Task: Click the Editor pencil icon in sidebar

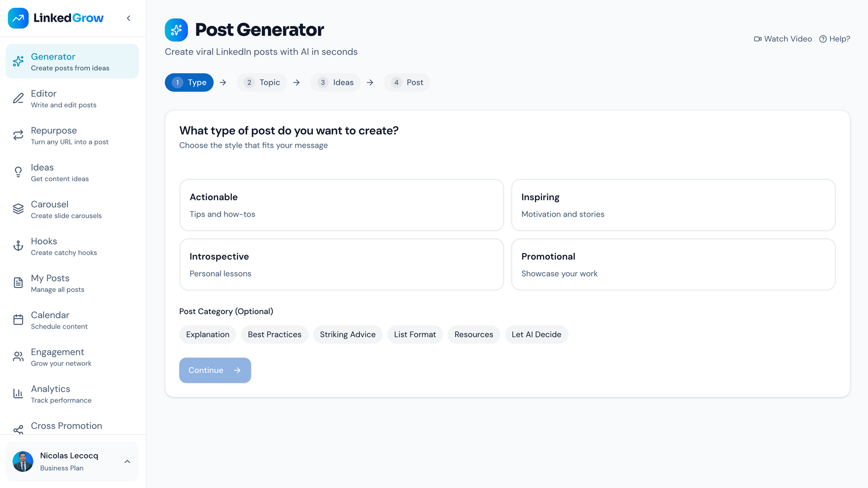Action: [18, 99]
